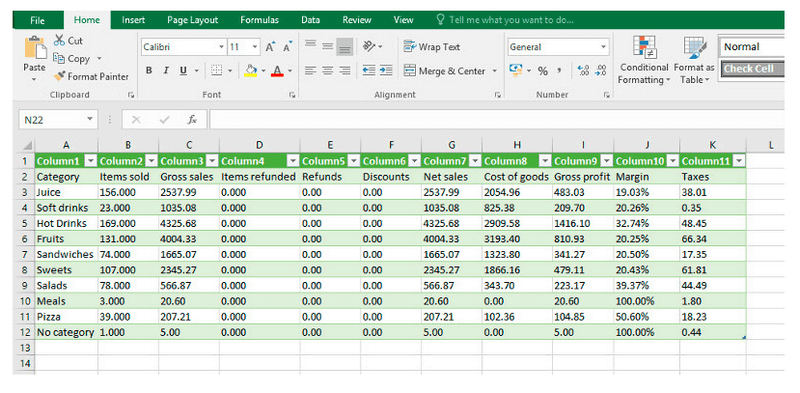Open the Formulas ribbon tab

pyautogui.click(x=260, y=20)
